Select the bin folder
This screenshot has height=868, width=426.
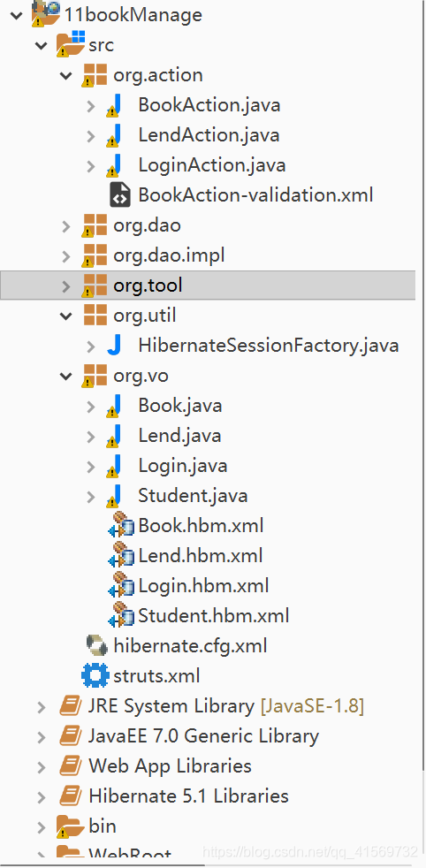(103, 826)
